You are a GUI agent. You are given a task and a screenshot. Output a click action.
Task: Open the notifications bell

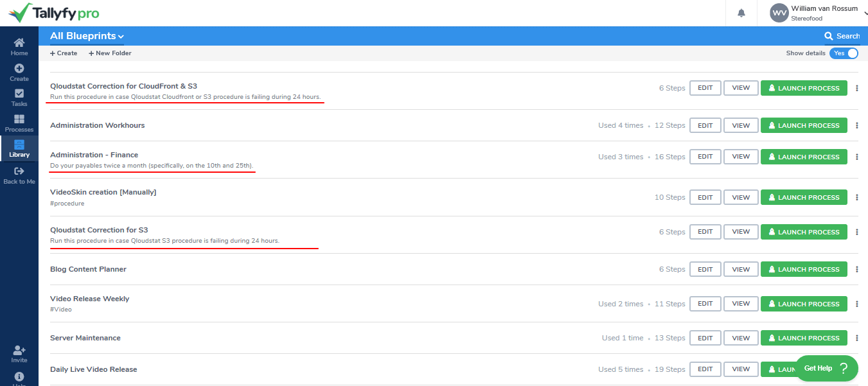[741, 13]
